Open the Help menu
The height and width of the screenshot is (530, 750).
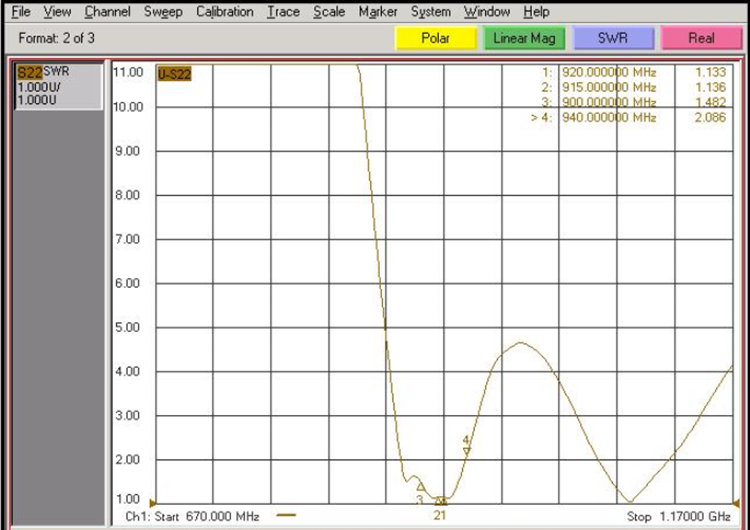pyautogui.click(x=536, y=12)
